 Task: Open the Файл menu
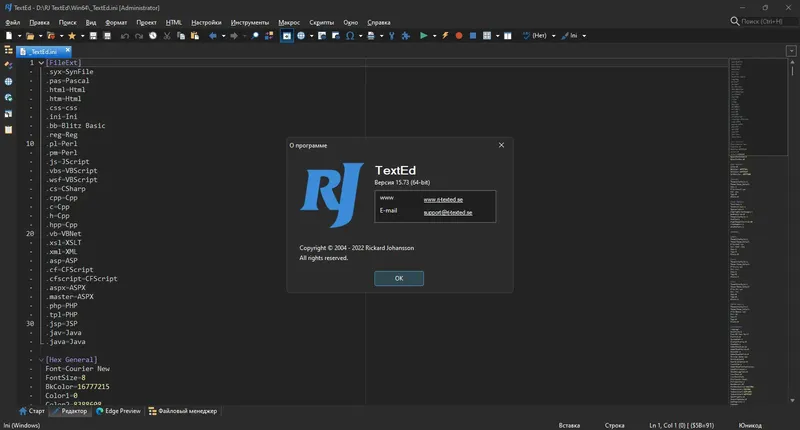[x=12, y=22]
